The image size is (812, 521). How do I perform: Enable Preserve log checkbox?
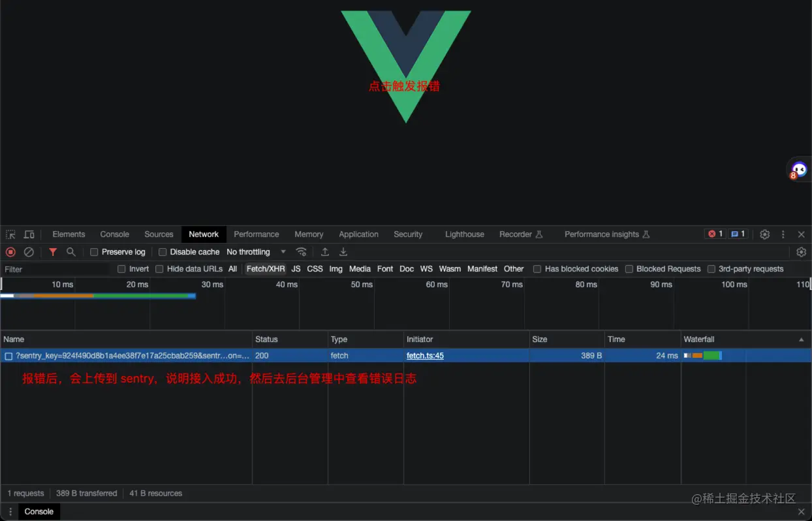[x=94, y=252]
